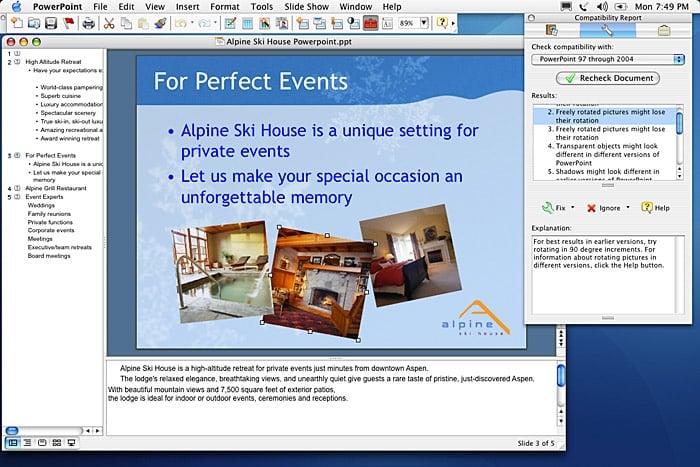Start Slide Show view icon
The height and width of the screenshot is (467, 700).
click(71, 442)
